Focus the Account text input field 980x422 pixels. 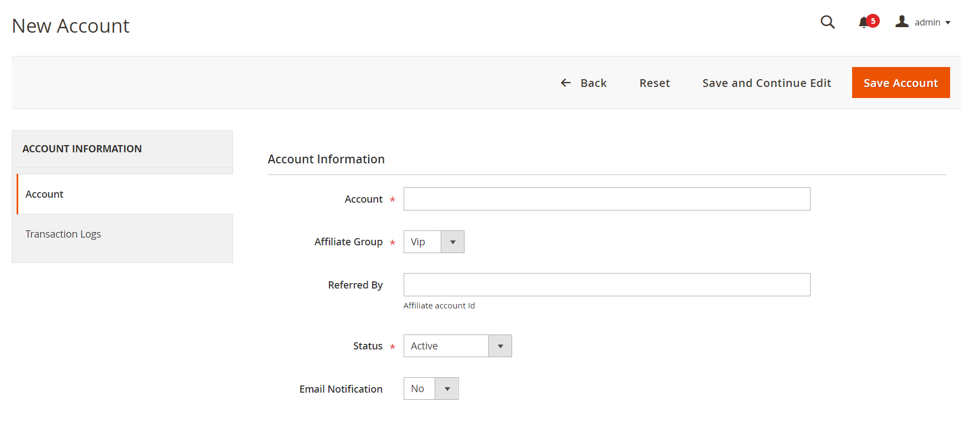pos(606,199)
